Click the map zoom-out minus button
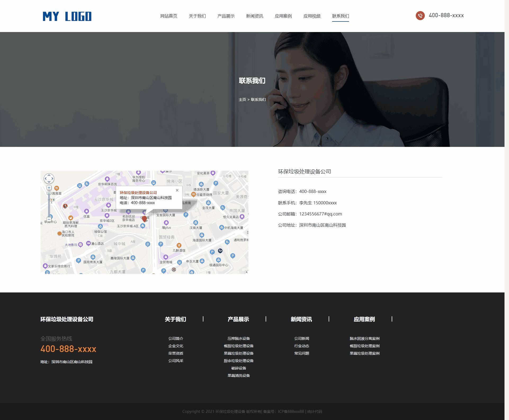 tap(49, 219)
